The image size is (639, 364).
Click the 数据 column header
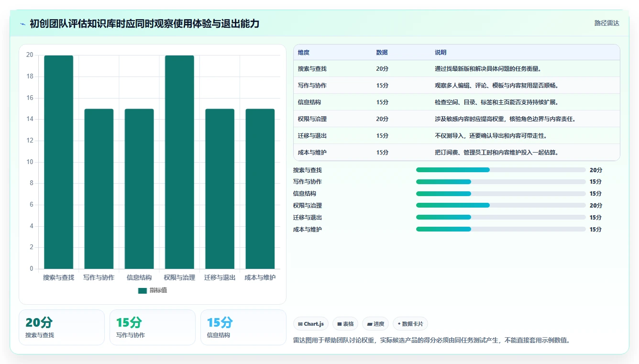point(382,53)
